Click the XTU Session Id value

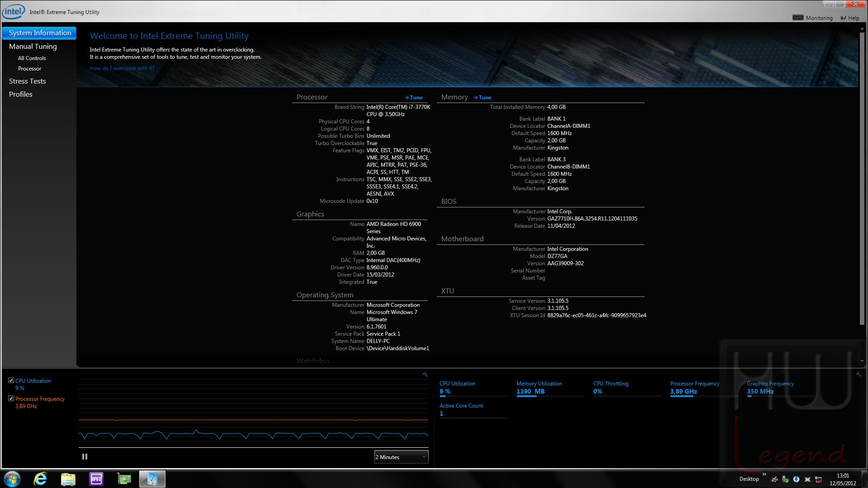pos(597,315)
